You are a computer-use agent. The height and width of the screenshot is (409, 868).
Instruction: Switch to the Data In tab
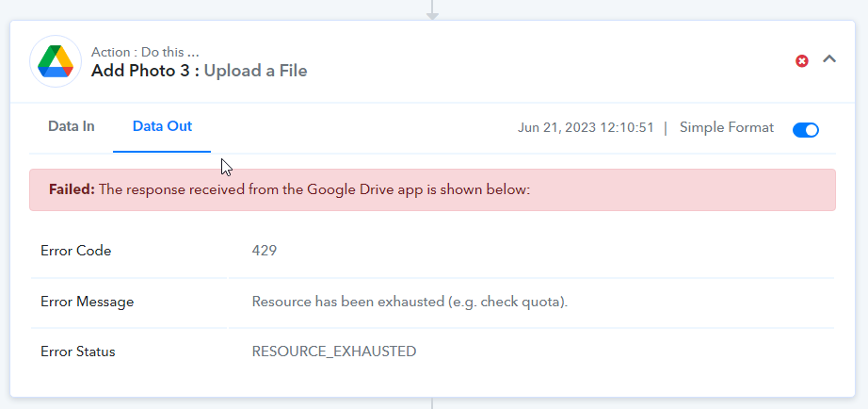click(x=72, y=126)
